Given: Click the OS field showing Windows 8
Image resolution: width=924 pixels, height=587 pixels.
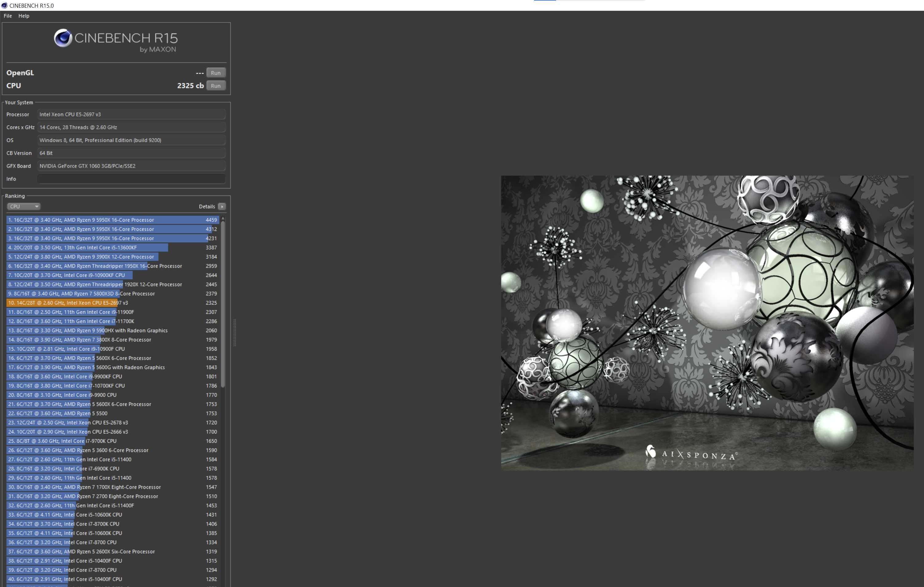Looking at the screenshot, I should (x=131, y=140).
